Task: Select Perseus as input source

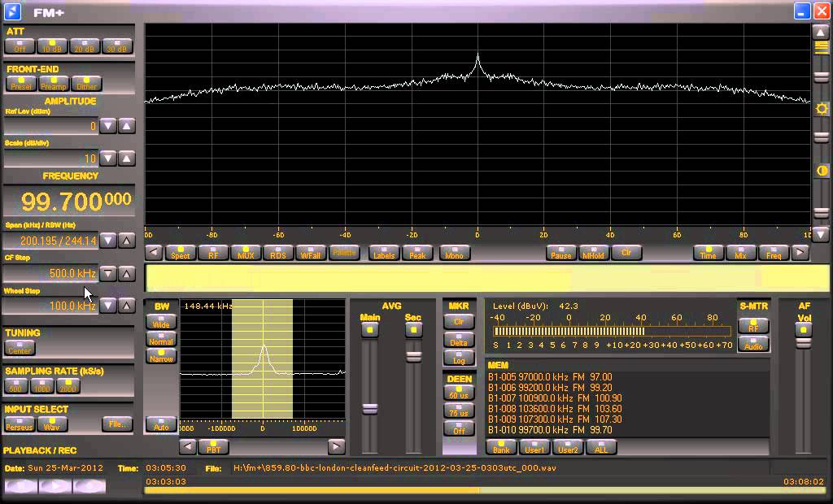Action: point(20,424)
